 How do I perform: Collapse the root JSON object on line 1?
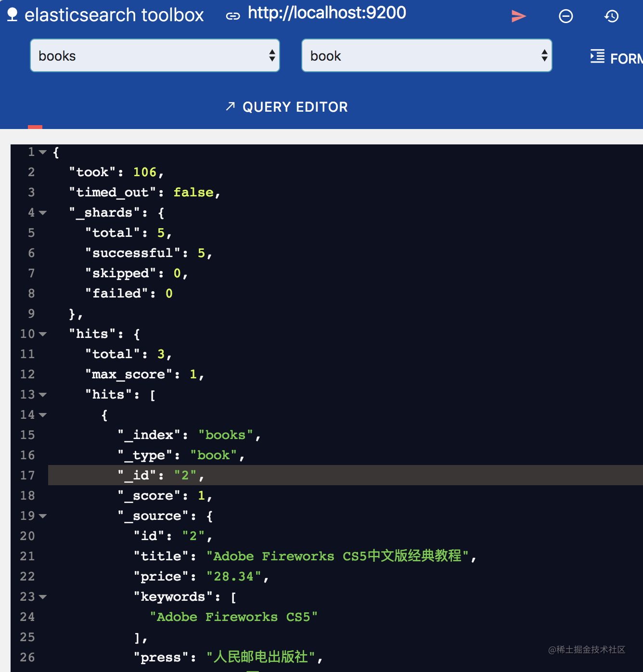[43, 152]
